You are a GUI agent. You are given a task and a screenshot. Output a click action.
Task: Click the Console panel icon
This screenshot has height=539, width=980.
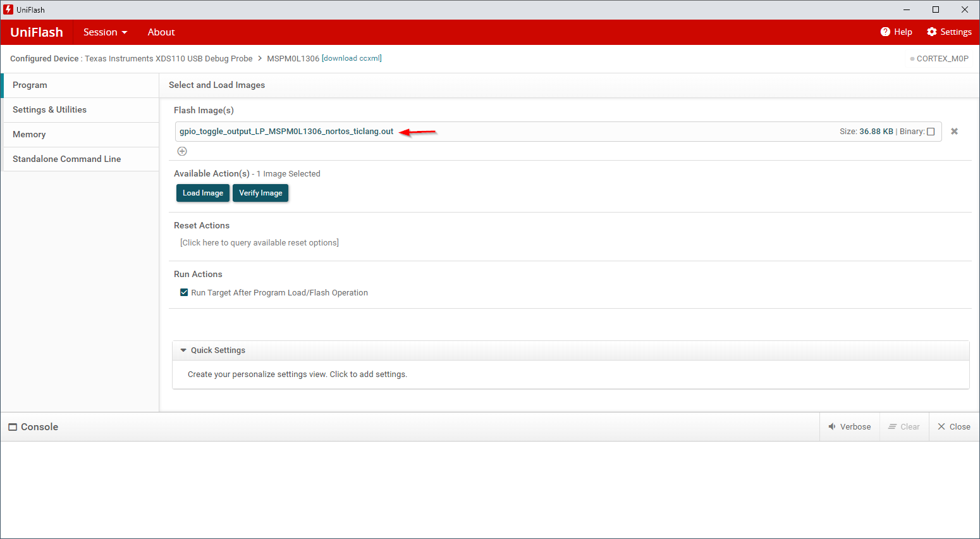click(x=13, y=427)
